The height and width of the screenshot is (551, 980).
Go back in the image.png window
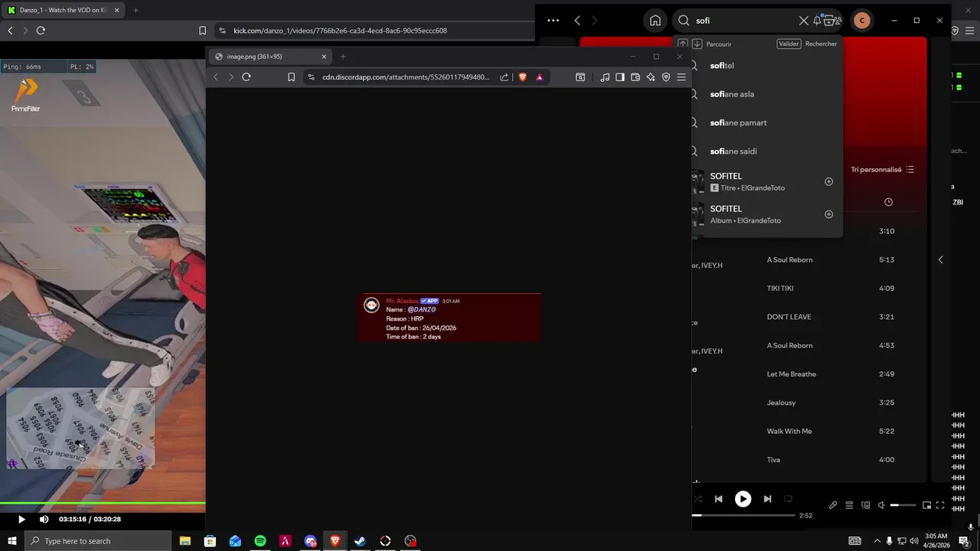point(216,77)
